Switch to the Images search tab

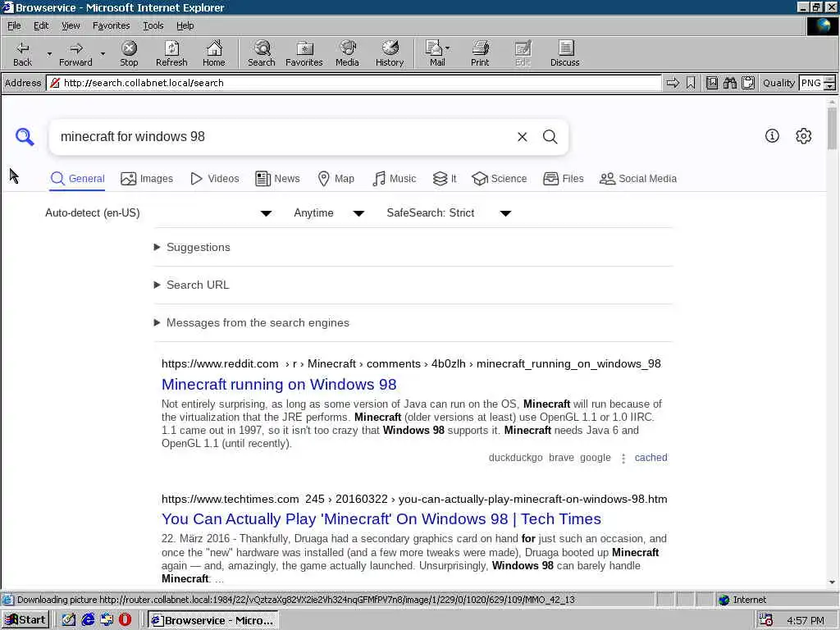pyautogui.click(x=147, y=179)
